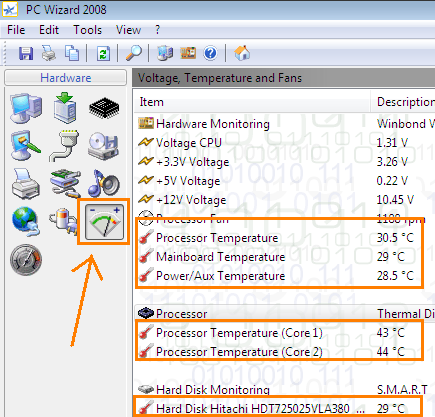Select the +12V Voltage row

click(285, 200)
